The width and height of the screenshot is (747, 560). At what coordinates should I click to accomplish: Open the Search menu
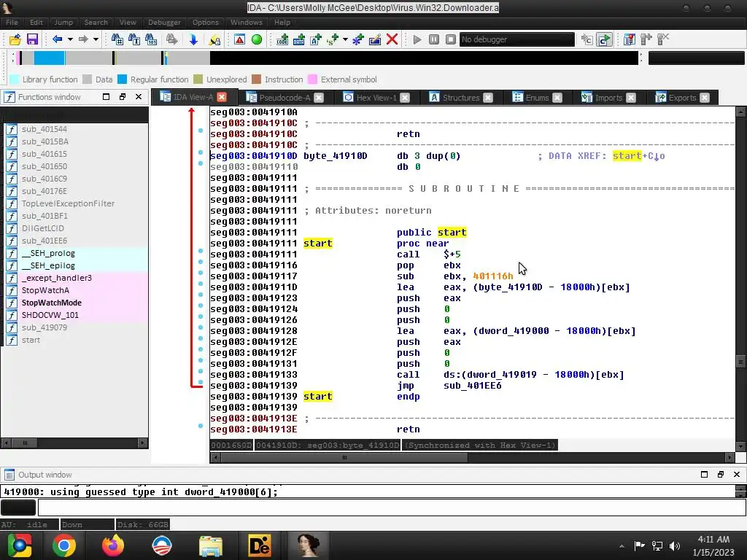point(96,23)
